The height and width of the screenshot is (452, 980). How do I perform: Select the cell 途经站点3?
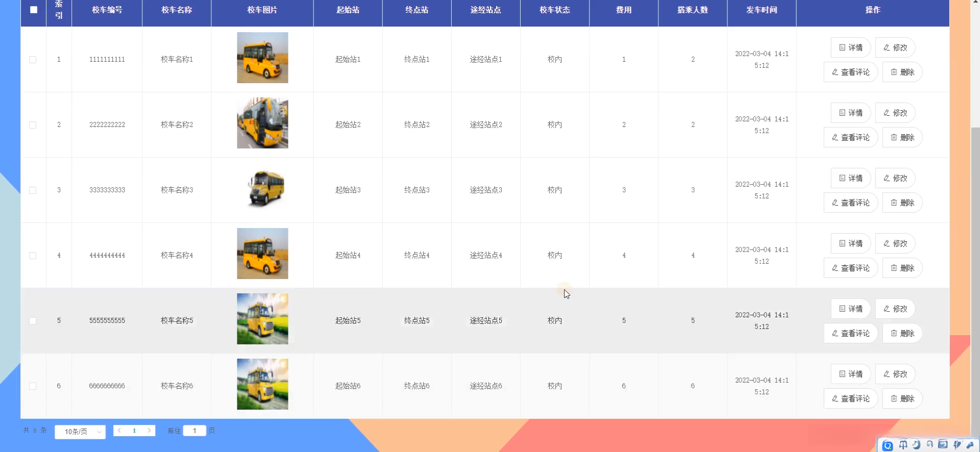tap(486, 190)
